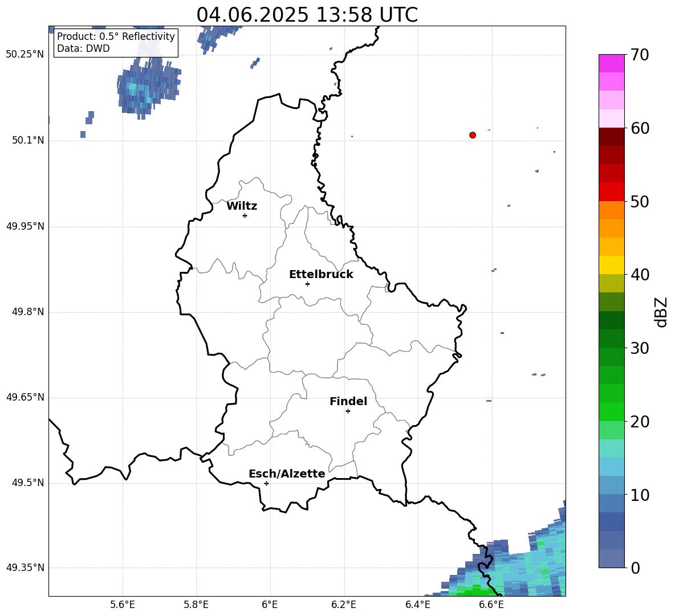This screenshot has height=616, width=675.
Task: Click the Esch/Alzette city label
Action: pyautogui.click(x=287, y=474)
